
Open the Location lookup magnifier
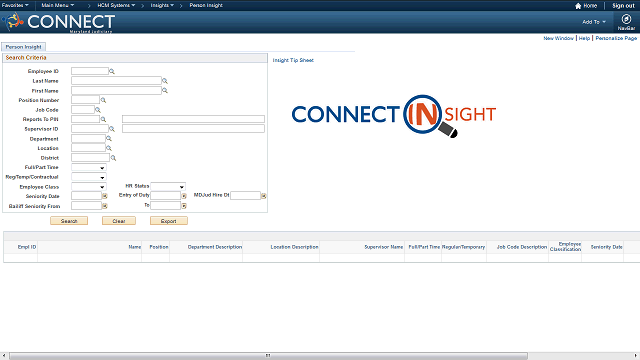coord(109,148)
